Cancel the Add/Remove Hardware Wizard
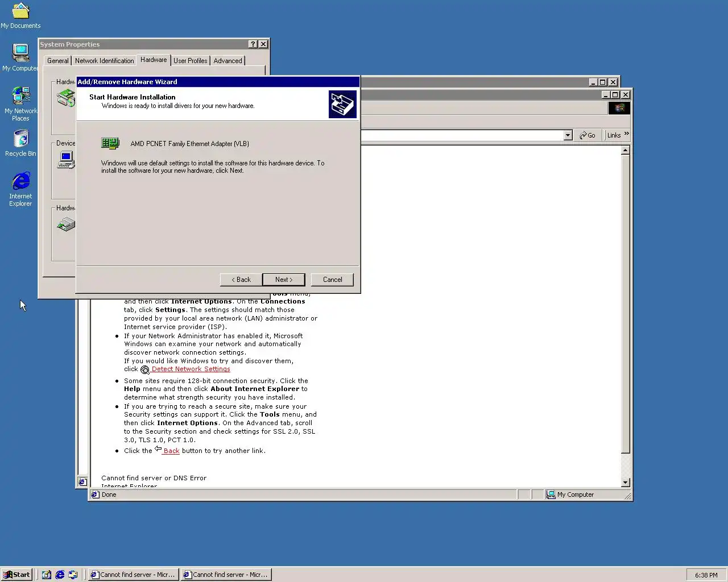The height and width of the screenshot is (582, 728). tap(332, 280)
